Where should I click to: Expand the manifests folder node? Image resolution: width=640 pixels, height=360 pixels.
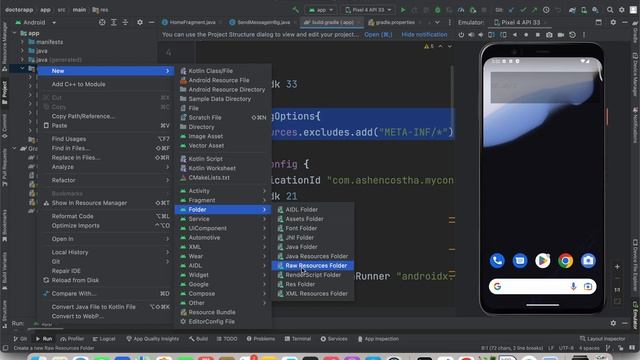tap(22, 42)
